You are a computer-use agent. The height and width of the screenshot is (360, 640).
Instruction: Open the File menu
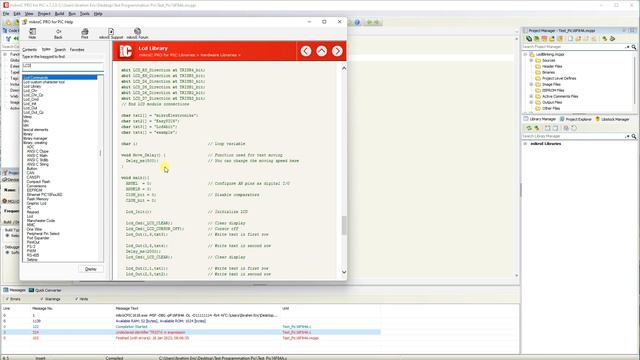[6, 14]
